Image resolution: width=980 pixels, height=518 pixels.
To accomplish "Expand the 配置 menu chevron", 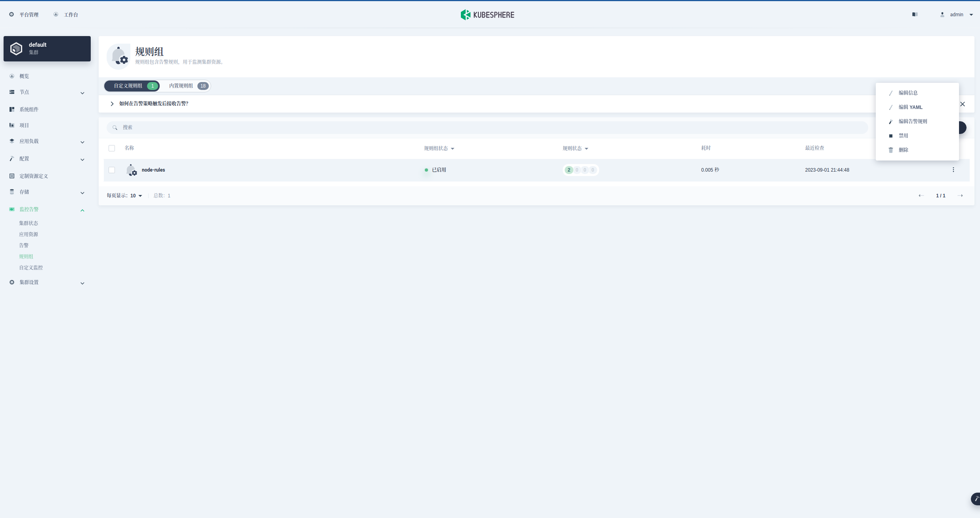I will click(82, 160).
